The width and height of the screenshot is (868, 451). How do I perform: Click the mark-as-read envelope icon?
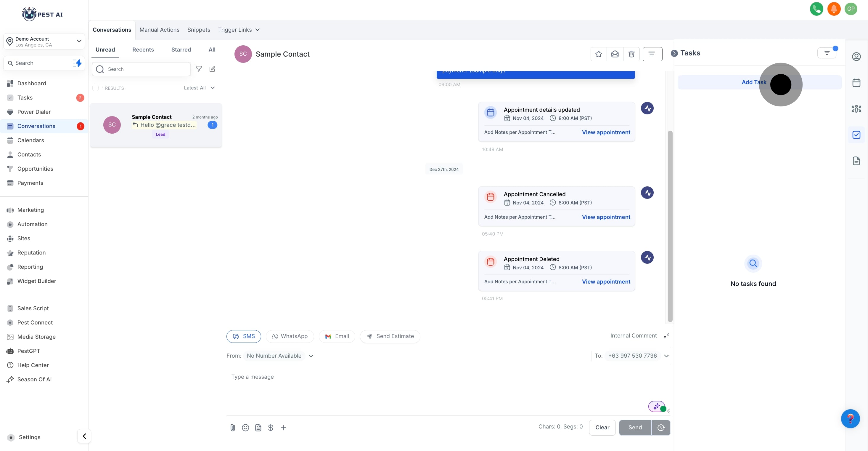[615, 54]
